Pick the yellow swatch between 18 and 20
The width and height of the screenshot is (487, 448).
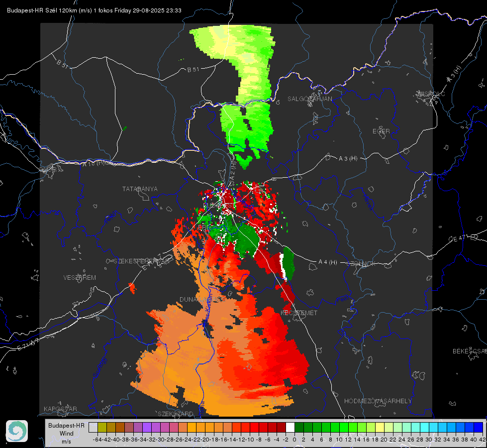pos(380,427)
